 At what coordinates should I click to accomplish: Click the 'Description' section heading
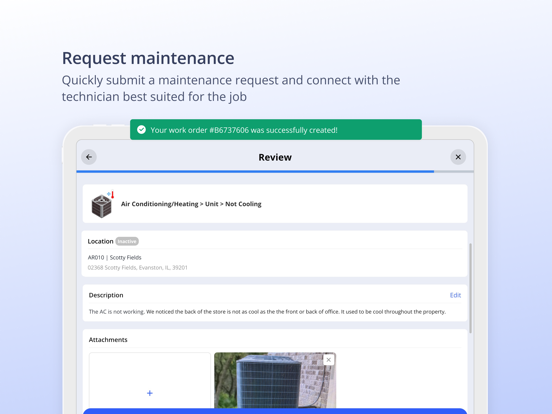tap(106, 295)
